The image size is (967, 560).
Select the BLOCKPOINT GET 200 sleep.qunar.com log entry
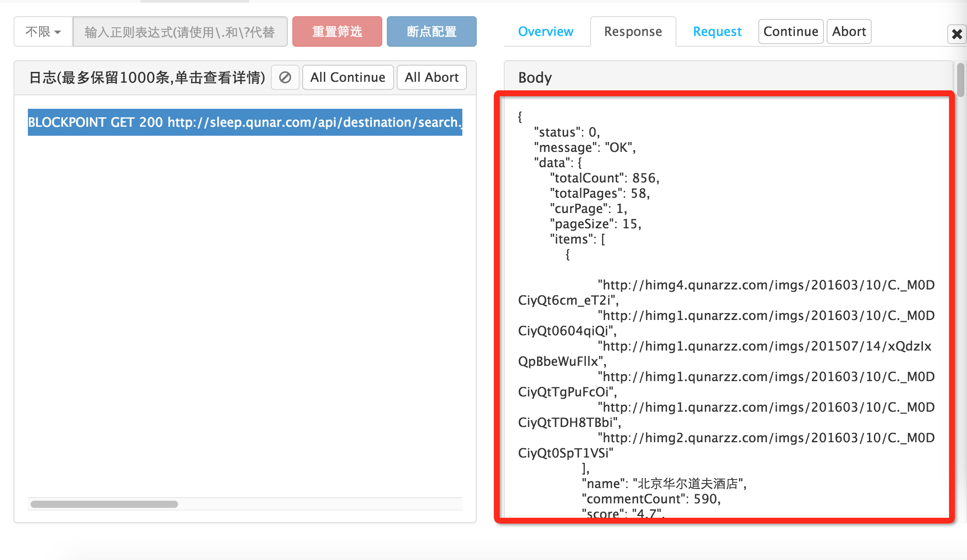245,122
